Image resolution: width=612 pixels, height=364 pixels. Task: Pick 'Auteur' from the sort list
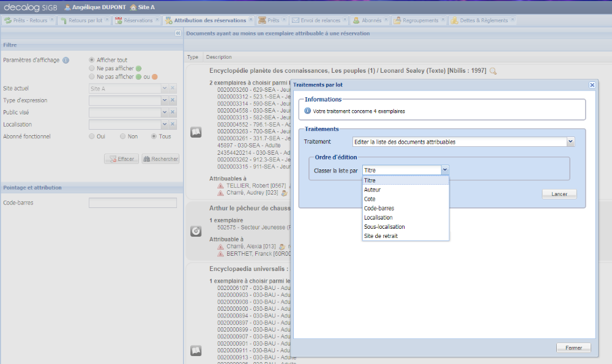tap(372, 190)
